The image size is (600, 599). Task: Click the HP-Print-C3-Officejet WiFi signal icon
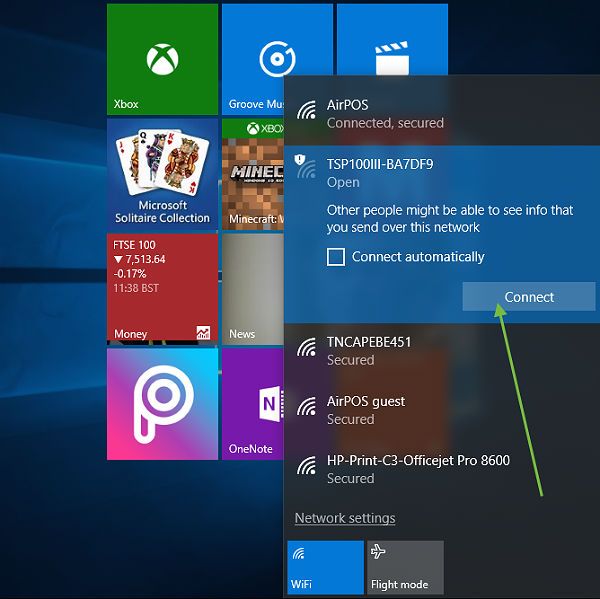[x=307, y=466]
